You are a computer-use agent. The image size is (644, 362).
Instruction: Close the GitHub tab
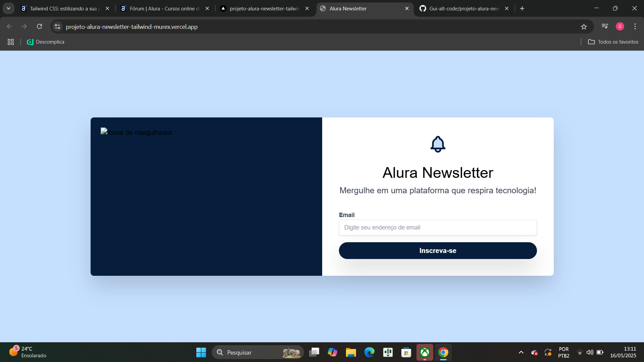[507, 9]
